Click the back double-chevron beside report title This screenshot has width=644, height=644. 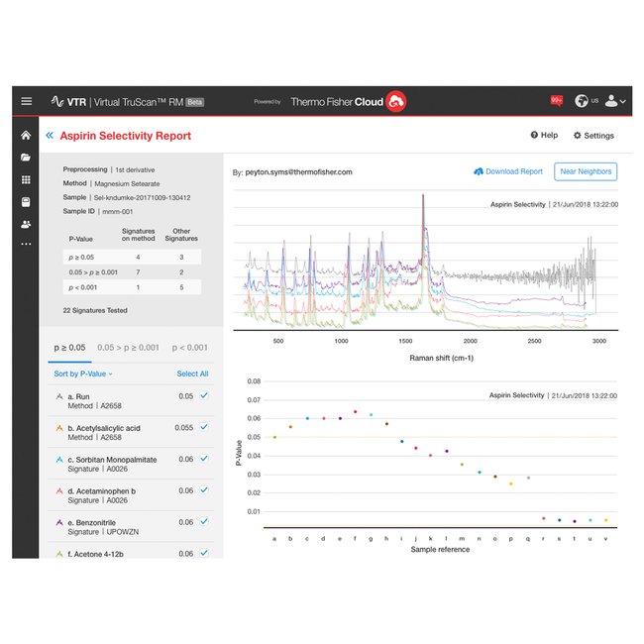(49, 136)
